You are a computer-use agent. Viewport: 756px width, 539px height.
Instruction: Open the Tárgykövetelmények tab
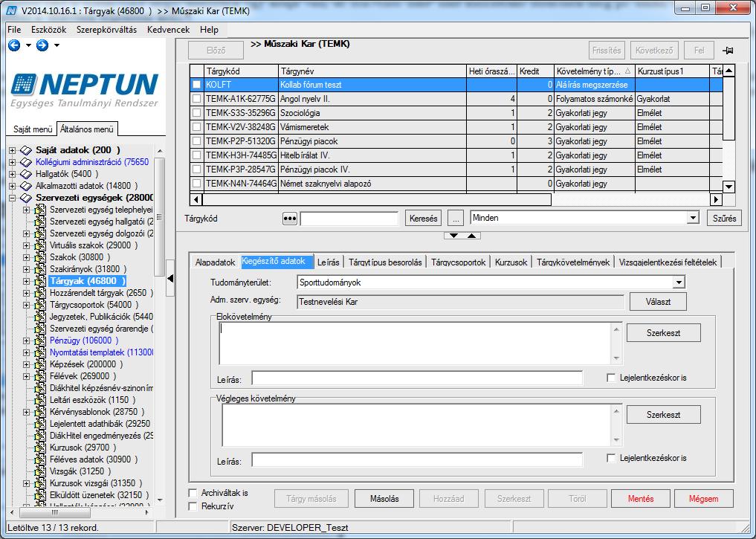tap(573, 262)
